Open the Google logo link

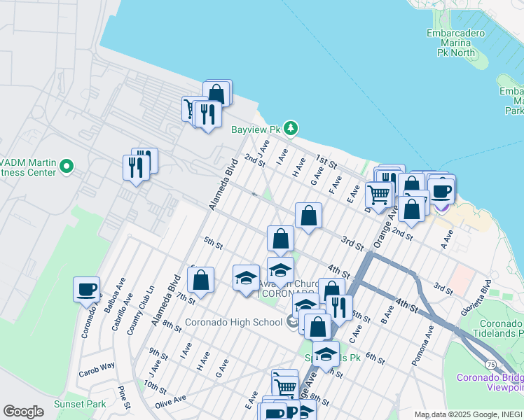(x=23, y=412)
